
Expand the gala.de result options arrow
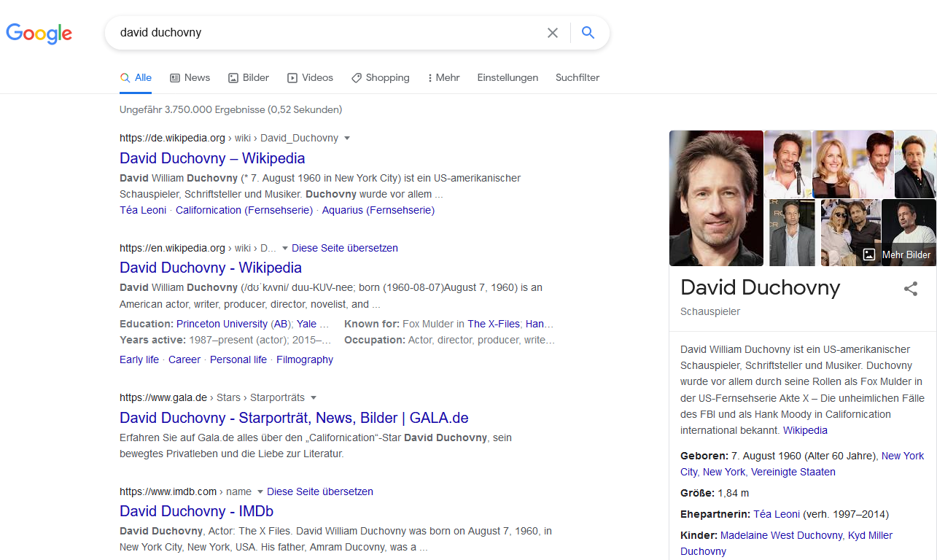tap(314, 398)
